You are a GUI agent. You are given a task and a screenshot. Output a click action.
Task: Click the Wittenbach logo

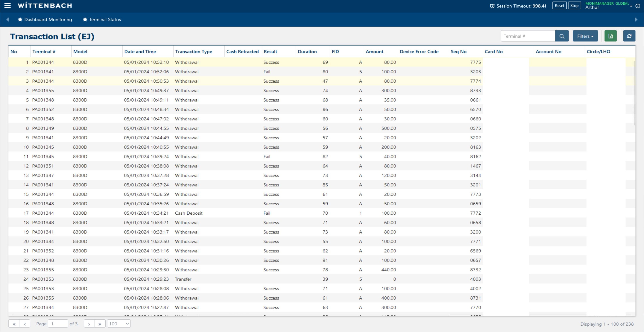(45, 5)
